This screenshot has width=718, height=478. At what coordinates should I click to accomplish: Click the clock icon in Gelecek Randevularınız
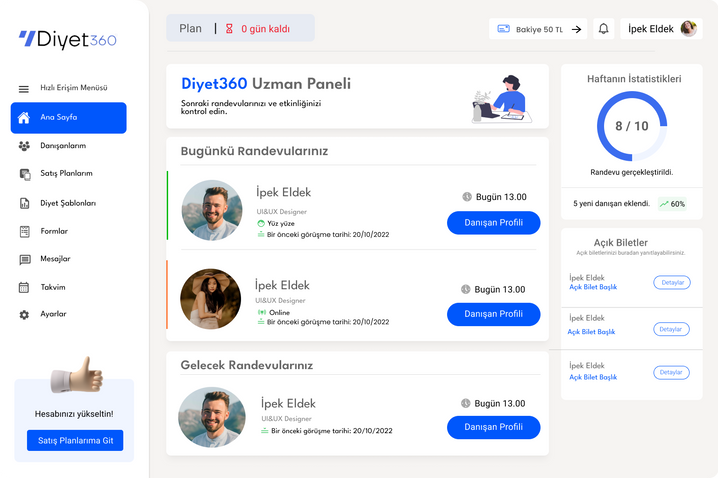(x=466, y=403)
